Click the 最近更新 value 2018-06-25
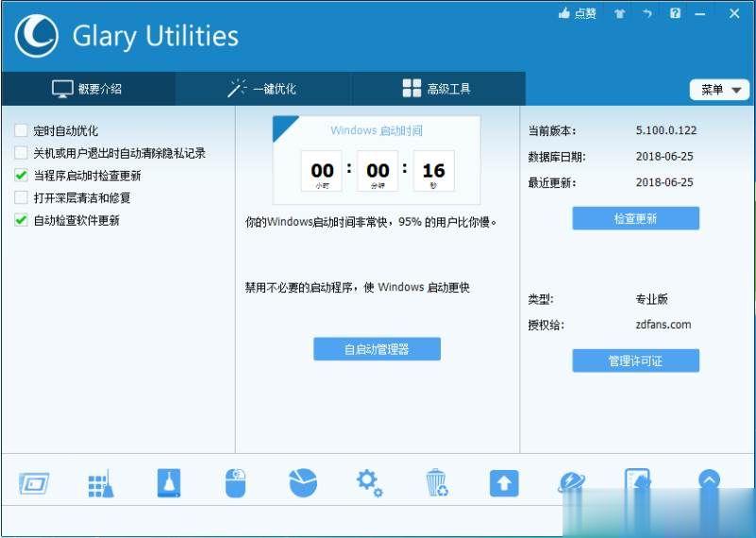The height and width of the screenshot is (538, 756). tap(664, 182)
